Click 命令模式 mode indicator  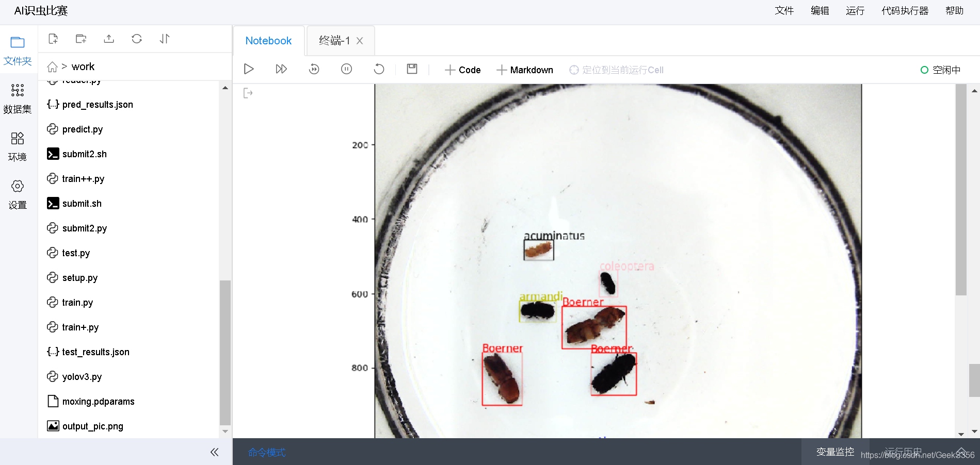[267, 453]
